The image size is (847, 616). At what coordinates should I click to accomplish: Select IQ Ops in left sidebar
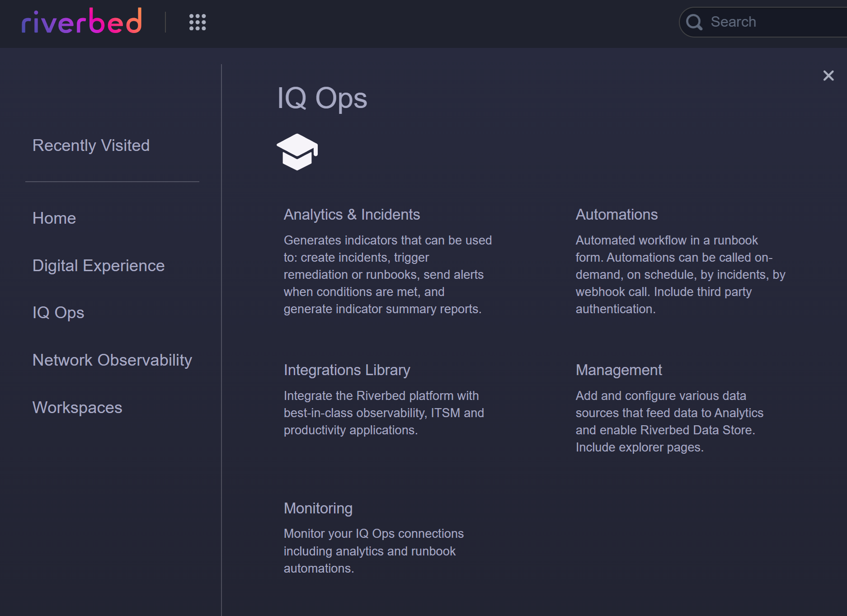tap(58, 313)
